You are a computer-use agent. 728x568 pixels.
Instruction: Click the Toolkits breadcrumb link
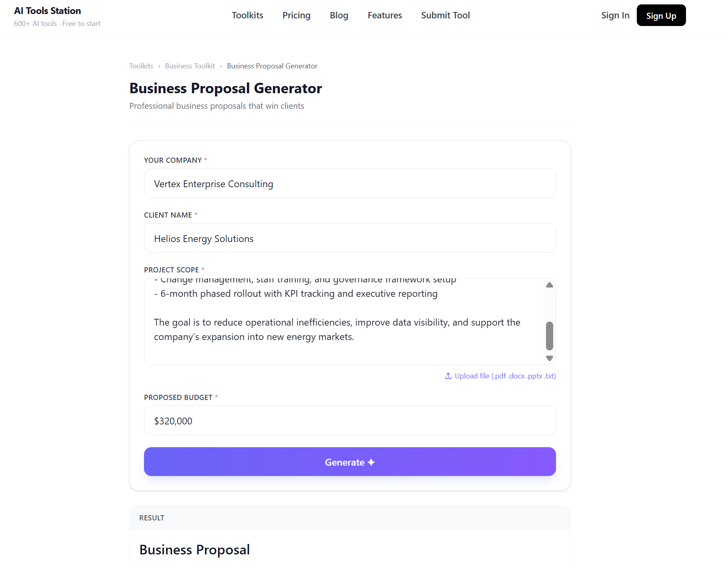141,66
